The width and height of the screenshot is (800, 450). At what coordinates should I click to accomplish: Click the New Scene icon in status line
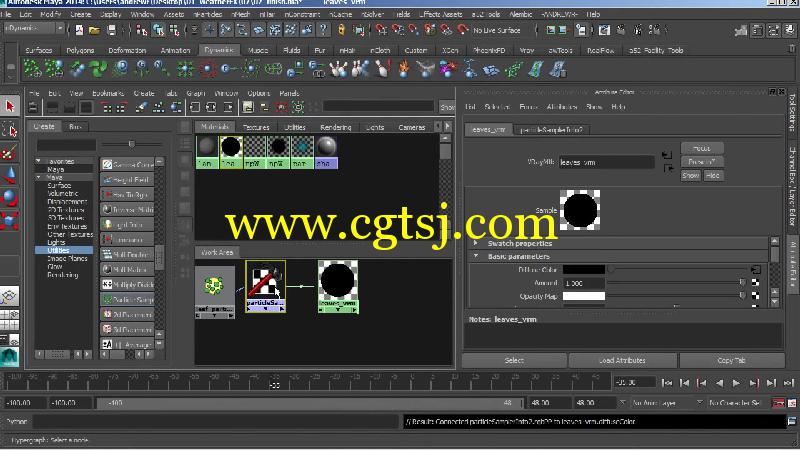79,30
